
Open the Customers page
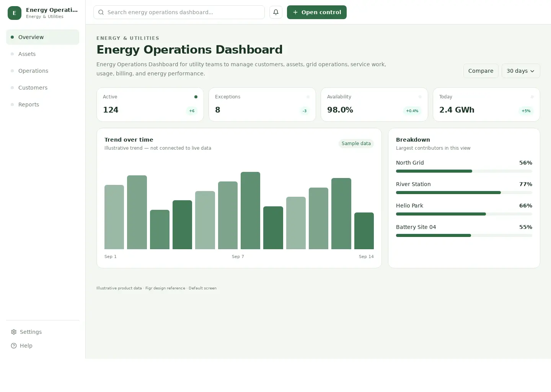(43, 88)
